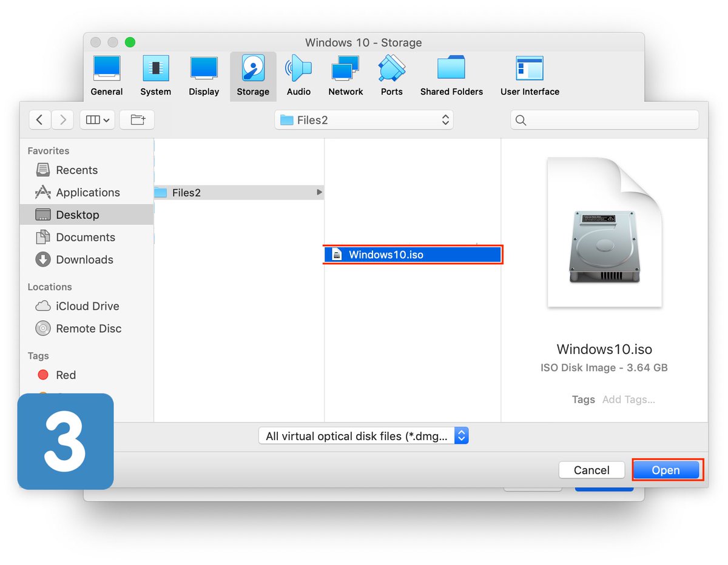Go to Network settings tab

pyautogui.click(x=346, y=76)
